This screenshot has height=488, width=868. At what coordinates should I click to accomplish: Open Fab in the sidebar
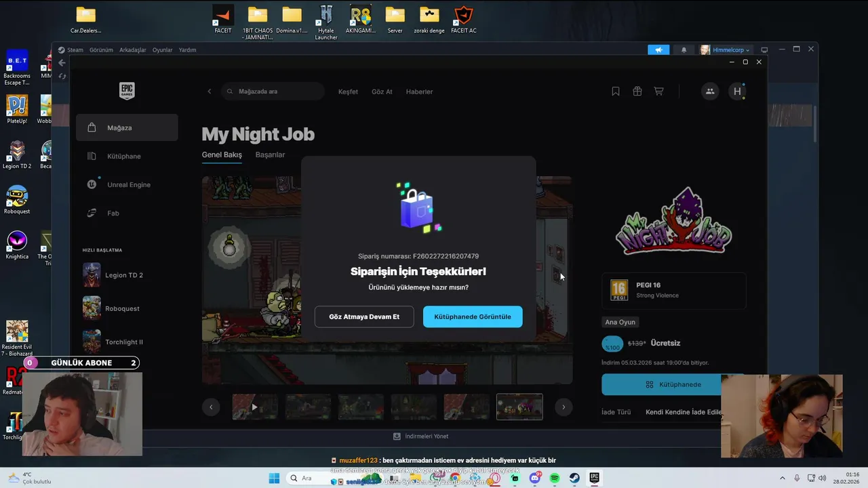click(127, 213)
